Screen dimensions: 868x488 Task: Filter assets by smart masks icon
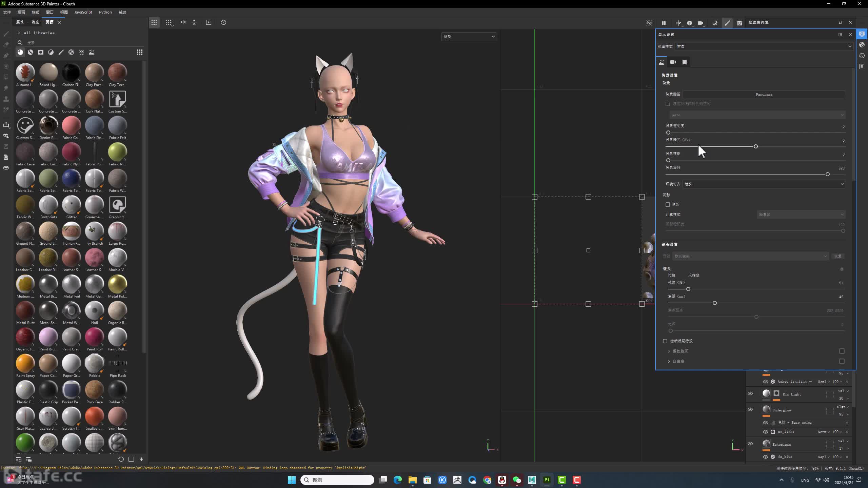pos(41,52)
